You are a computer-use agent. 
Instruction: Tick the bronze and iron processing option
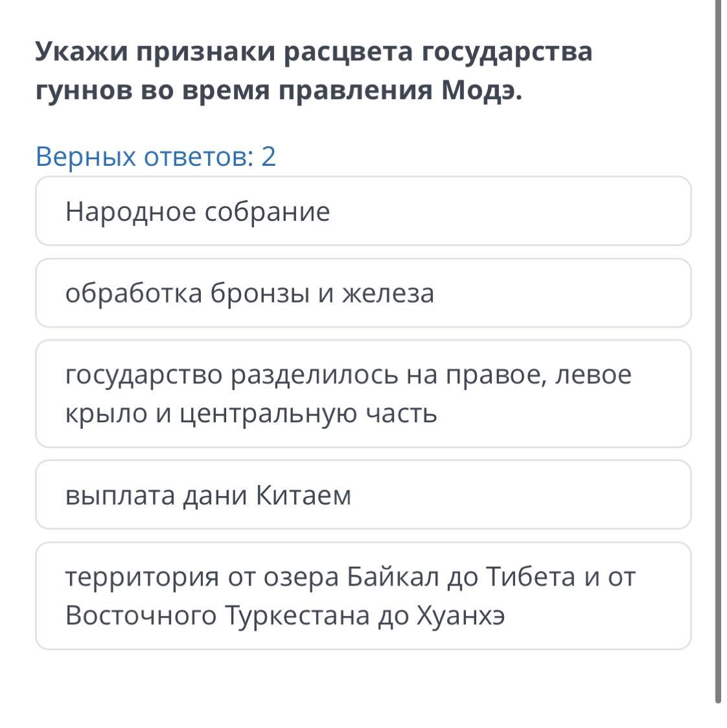pos(363,293)
